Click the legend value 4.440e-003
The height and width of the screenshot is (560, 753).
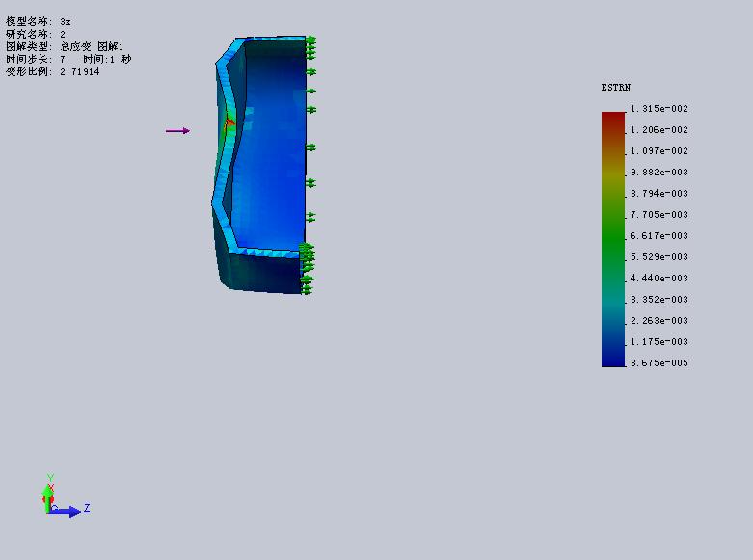(659, 279)
